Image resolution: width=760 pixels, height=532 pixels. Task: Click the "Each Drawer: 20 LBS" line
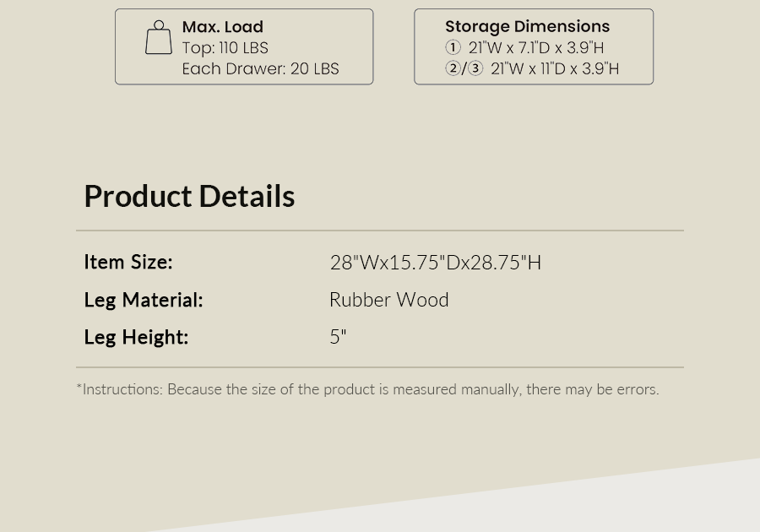261,69
